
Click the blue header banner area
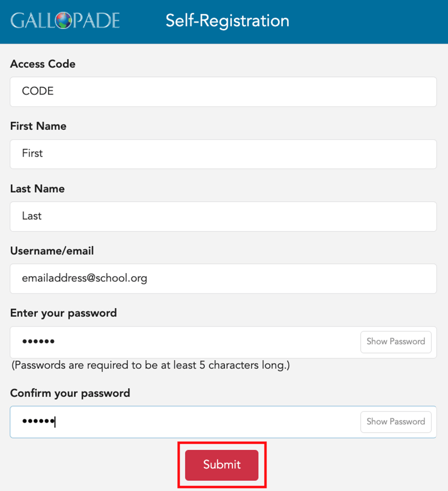coord(343,21)
